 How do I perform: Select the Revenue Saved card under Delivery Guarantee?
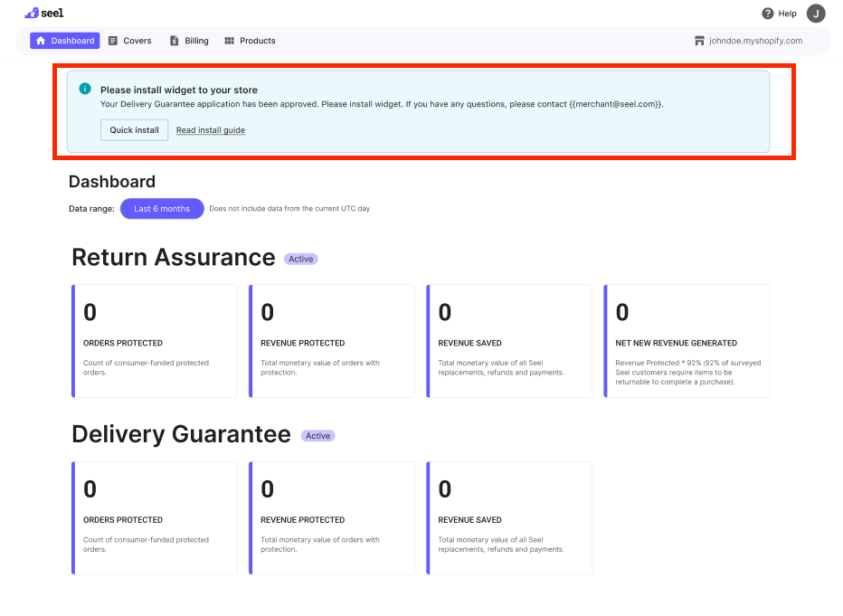click(508, 517)
